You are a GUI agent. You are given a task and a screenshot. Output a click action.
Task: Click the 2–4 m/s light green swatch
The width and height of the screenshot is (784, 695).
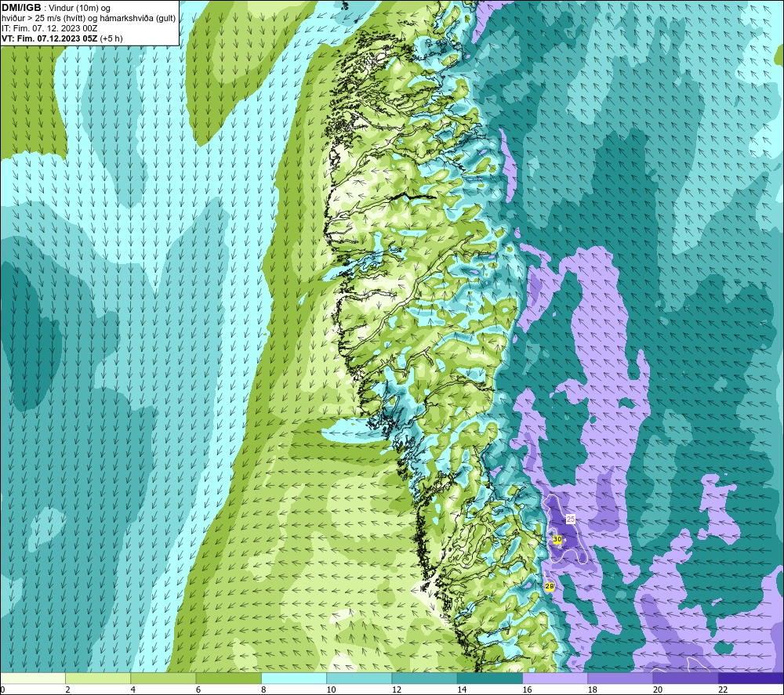pyautogui.click(x=98, y=679)
